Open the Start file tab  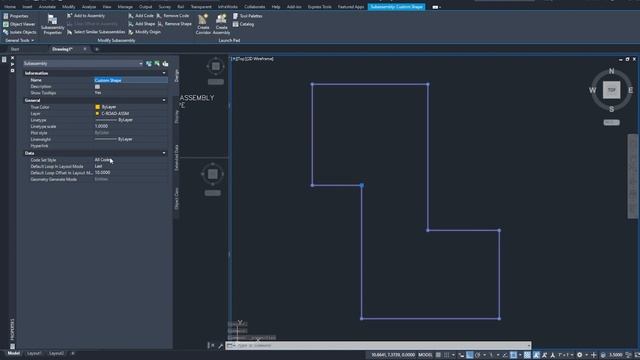[x=15, y=49]
